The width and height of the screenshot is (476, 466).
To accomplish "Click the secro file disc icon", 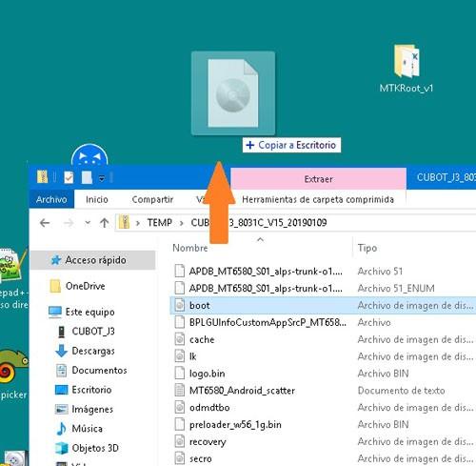I will point(180,458).
